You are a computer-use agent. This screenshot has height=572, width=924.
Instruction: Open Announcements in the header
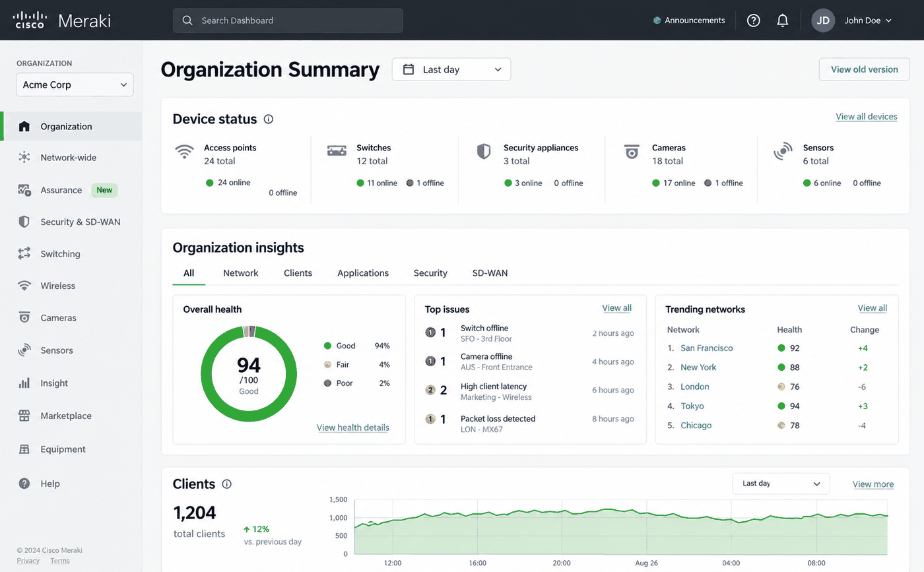pos(689,20)
